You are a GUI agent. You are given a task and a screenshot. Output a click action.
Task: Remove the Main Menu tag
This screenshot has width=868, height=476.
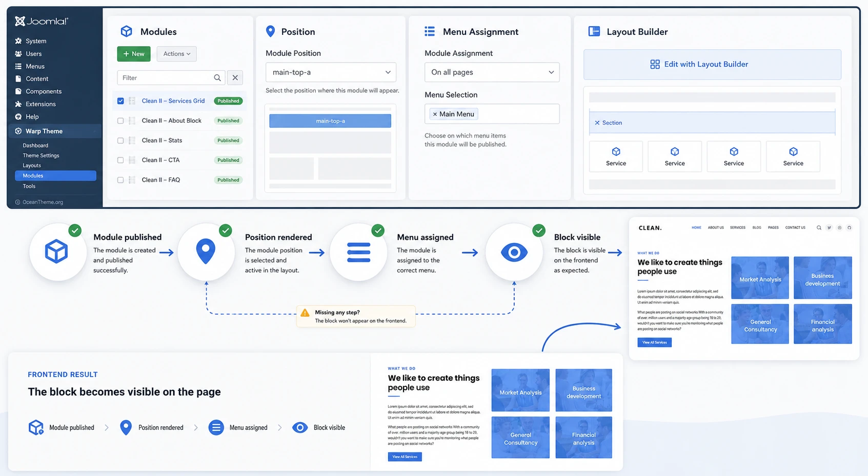pyautogui.click(x=435, y=114)
